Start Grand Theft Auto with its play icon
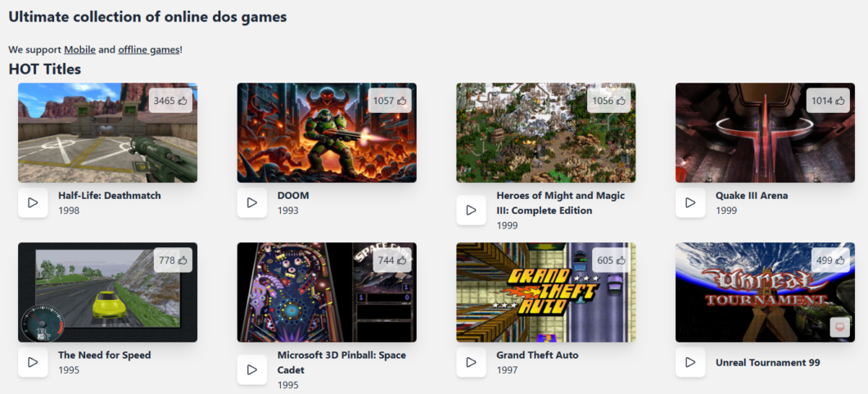 click(x=471, y=362)
